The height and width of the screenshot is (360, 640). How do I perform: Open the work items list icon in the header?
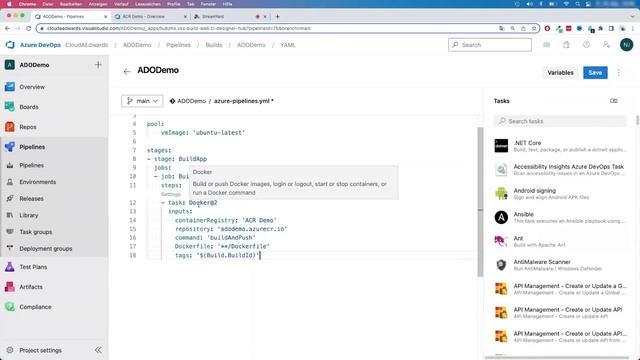point(547,45)
